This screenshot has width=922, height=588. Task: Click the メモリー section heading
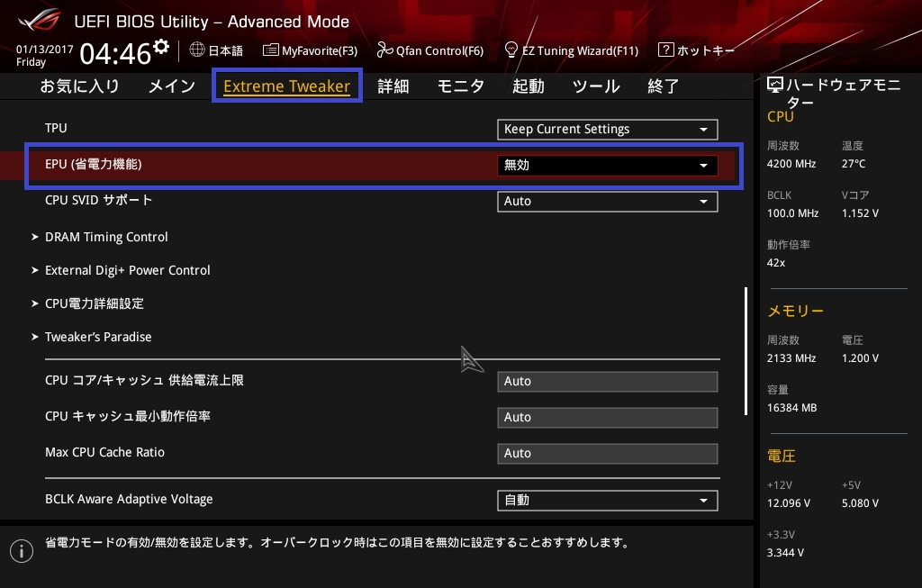point(796,311)
